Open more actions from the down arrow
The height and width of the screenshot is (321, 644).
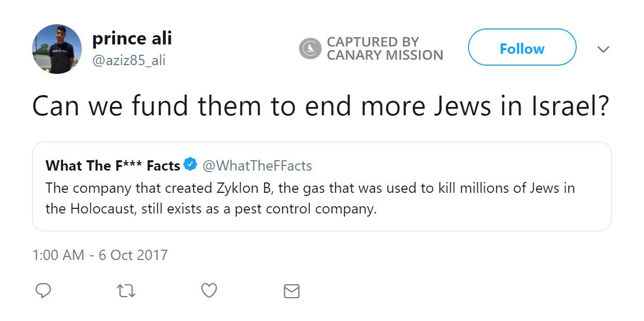604,49
